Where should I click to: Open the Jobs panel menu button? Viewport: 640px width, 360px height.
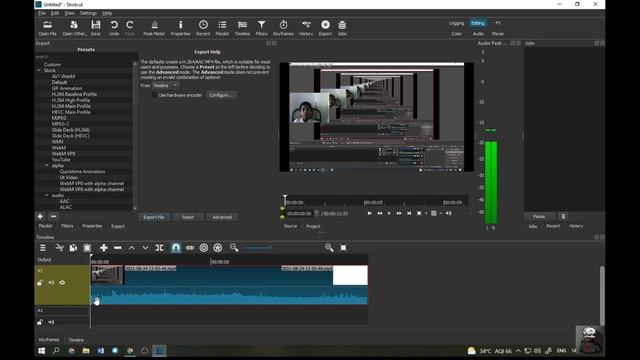click(563, 216)
